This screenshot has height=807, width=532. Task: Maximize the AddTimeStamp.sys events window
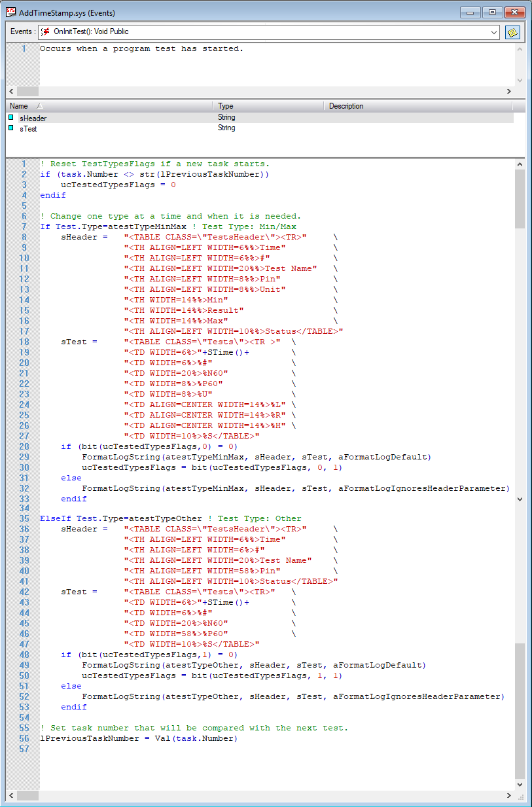(492, 12)
